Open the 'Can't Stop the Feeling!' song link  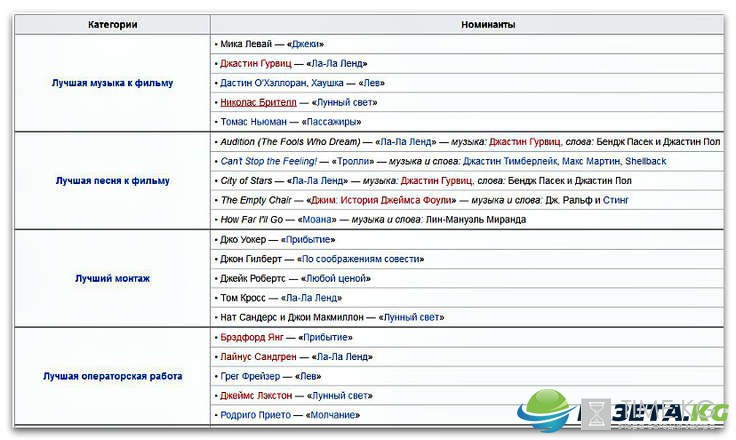point(269,161)
